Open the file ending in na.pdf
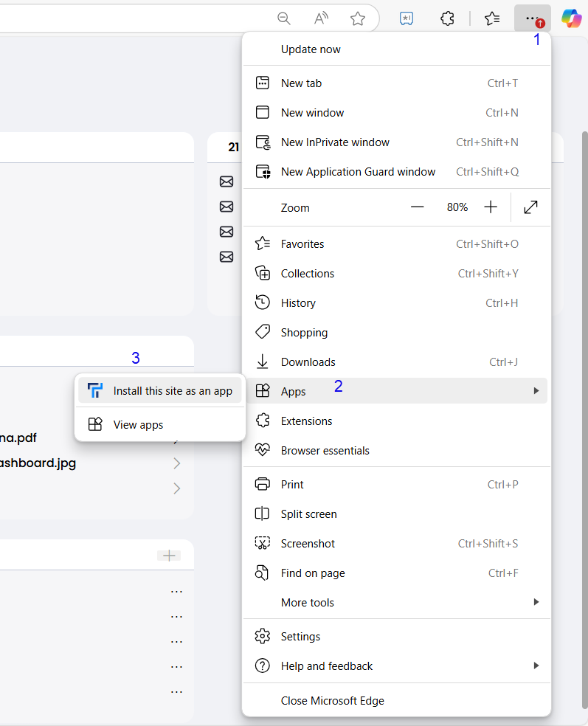Image resolution: width=588 pixels, height=726 pixels. (x=18, y=438)
